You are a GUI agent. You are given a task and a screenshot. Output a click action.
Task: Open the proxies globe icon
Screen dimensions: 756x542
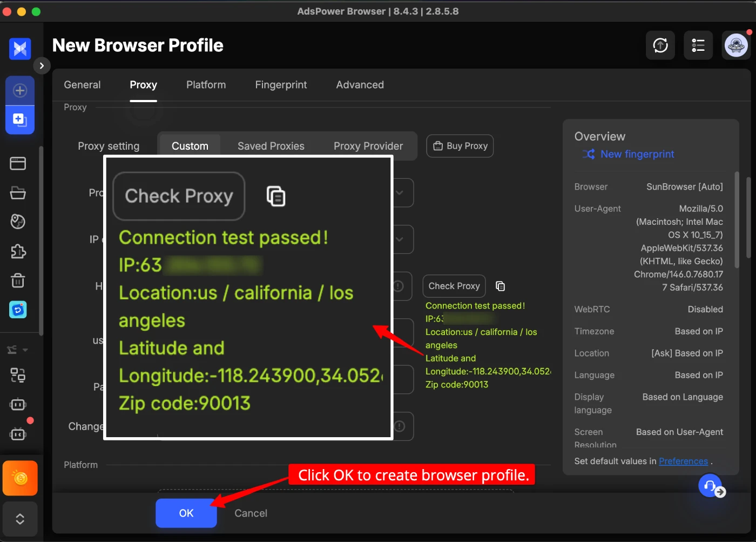18,222
